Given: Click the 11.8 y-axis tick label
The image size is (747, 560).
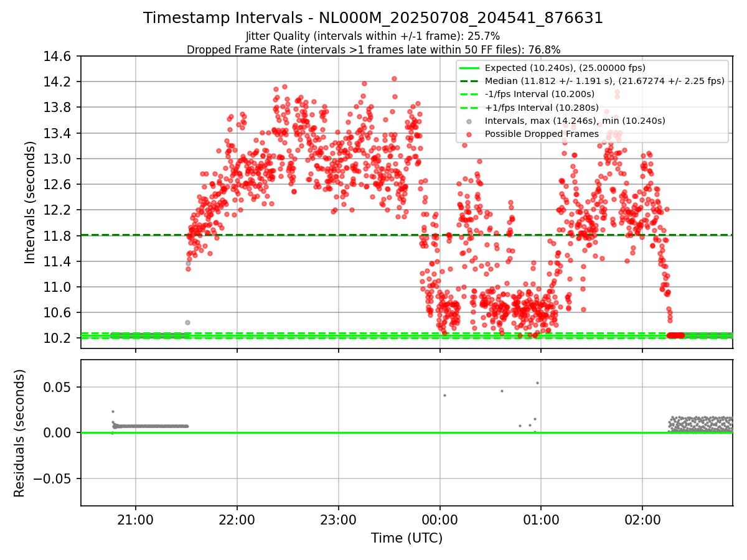Looking at the screenshot, I should click(x=59, y=236).
